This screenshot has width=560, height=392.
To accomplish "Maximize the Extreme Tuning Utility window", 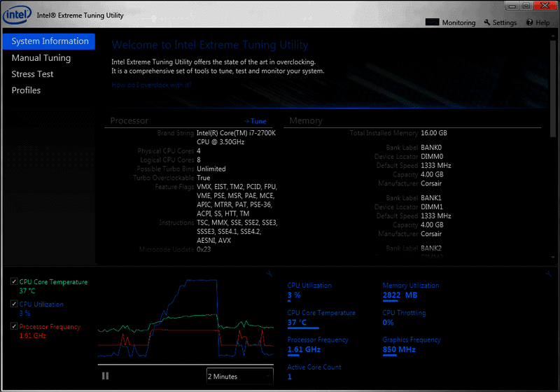I will pyautogui.click(x=526, y=6).
